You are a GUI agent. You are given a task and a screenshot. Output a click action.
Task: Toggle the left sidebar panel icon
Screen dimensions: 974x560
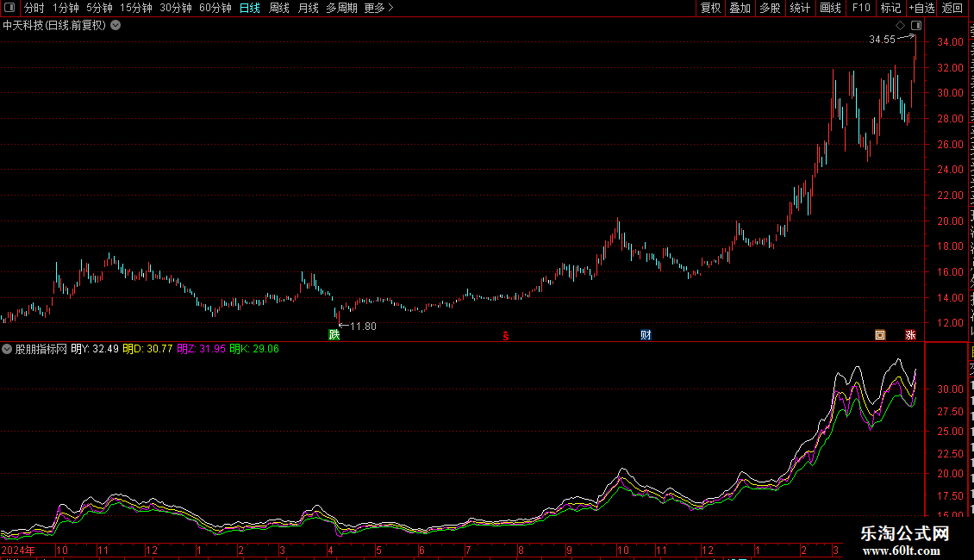[x=9, y=8]
